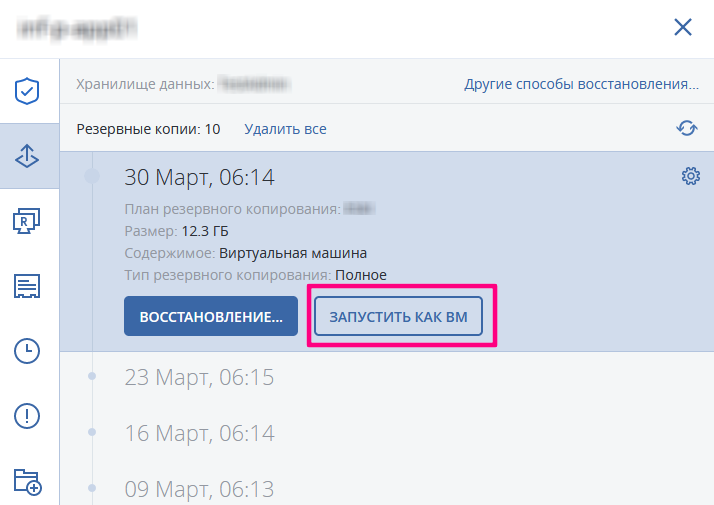Open Другие способы восстановления link

point(581,84)
